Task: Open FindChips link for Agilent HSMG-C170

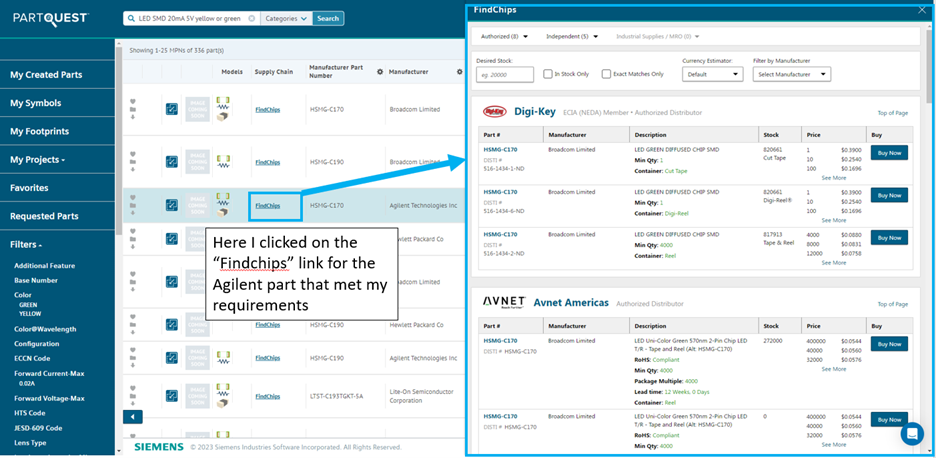Action: coord(267,205)
